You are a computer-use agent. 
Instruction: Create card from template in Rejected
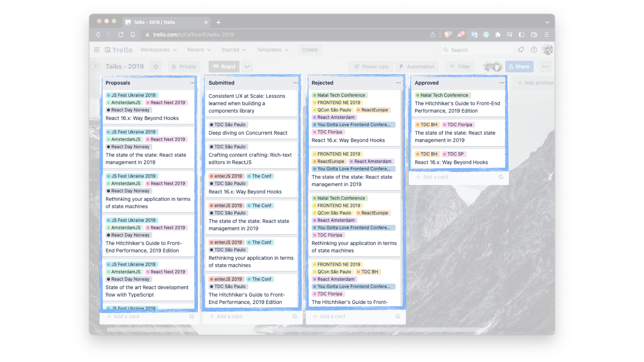[398, 316]
